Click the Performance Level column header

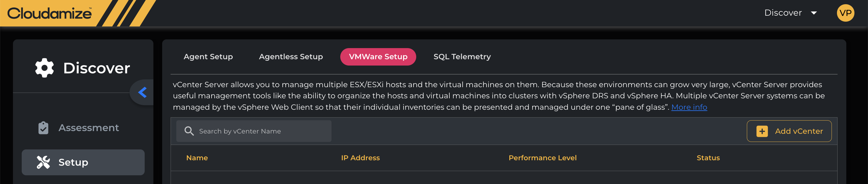coord(542,158)
